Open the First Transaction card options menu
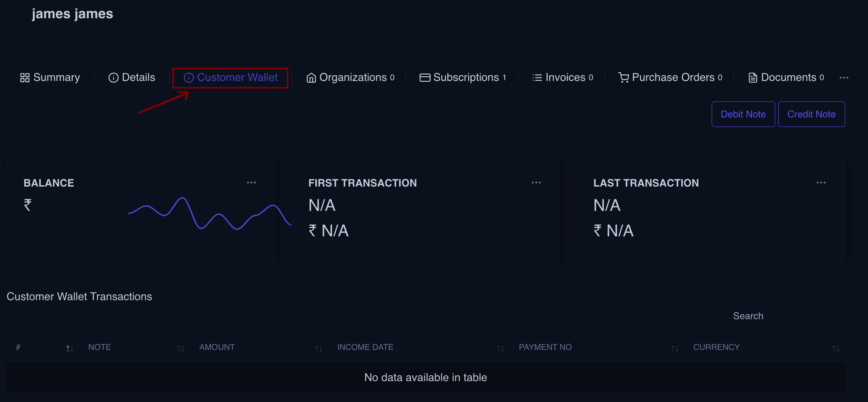 point(536,183)
